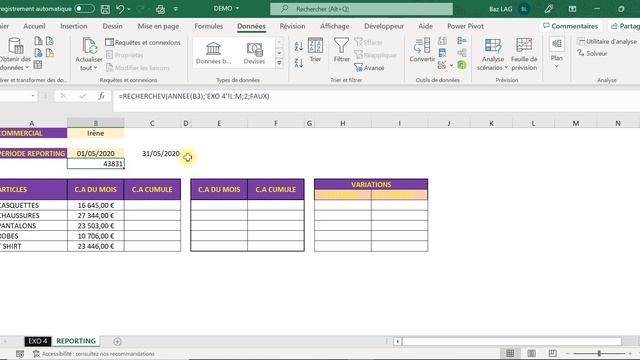Select the Devises data type

(254, 53)
